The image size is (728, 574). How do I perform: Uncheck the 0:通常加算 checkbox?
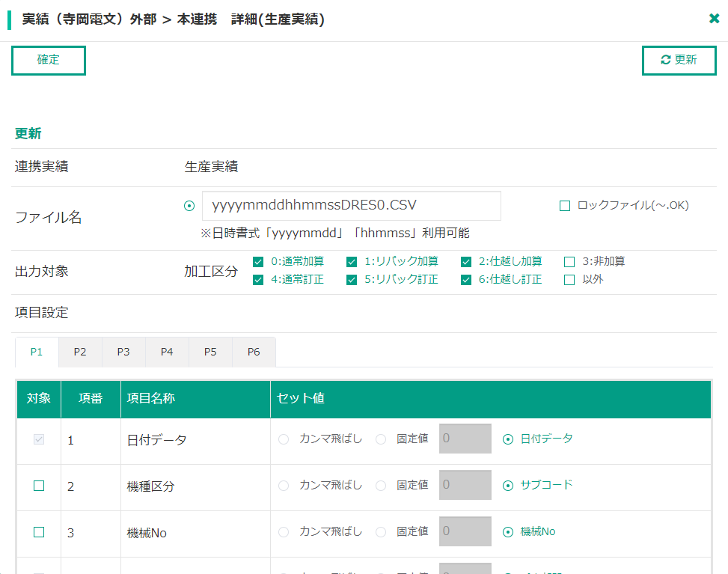click(258, 262)
